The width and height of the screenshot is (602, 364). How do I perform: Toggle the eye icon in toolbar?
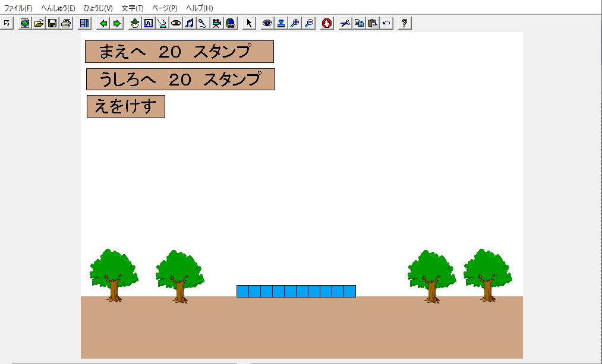267,23
